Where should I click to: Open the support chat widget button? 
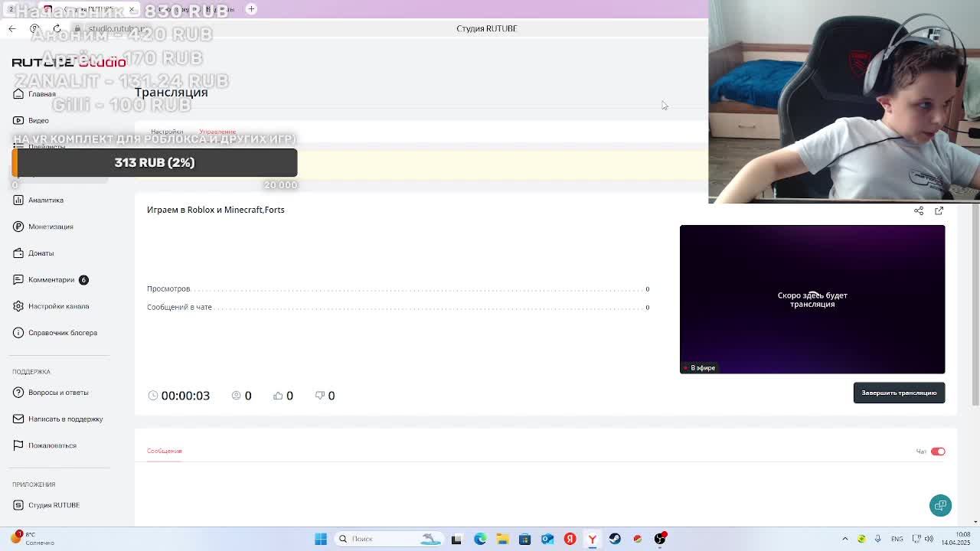(x=940, y=505)
